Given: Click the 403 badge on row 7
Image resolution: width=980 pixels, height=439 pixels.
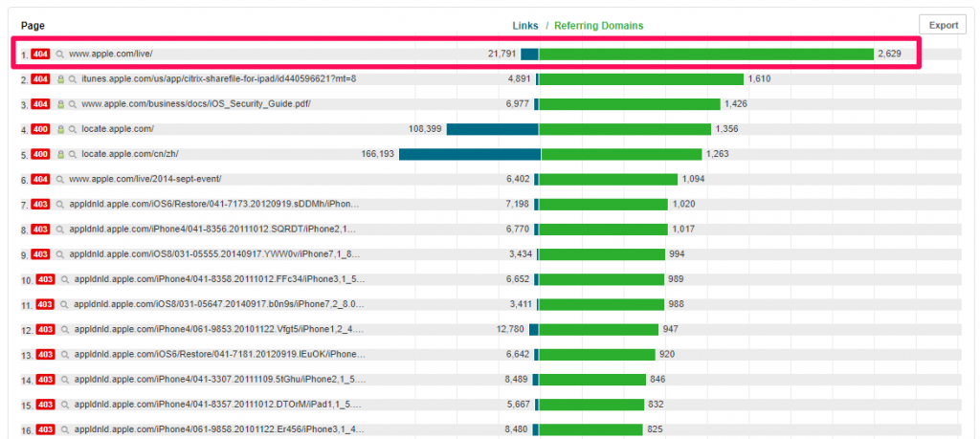Looking at the screenshot, I should point(40,205).
